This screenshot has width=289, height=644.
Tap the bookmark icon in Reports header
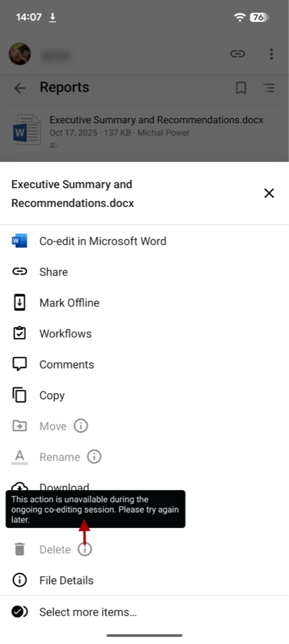pos(241,88)
